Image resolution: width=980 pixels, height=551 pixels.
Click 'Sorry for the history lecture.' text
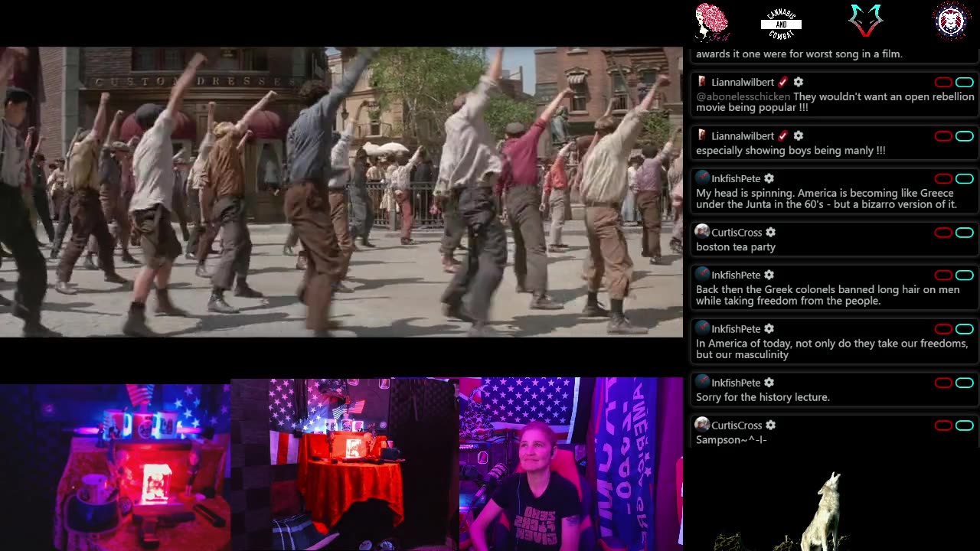[x=763, y=397]
